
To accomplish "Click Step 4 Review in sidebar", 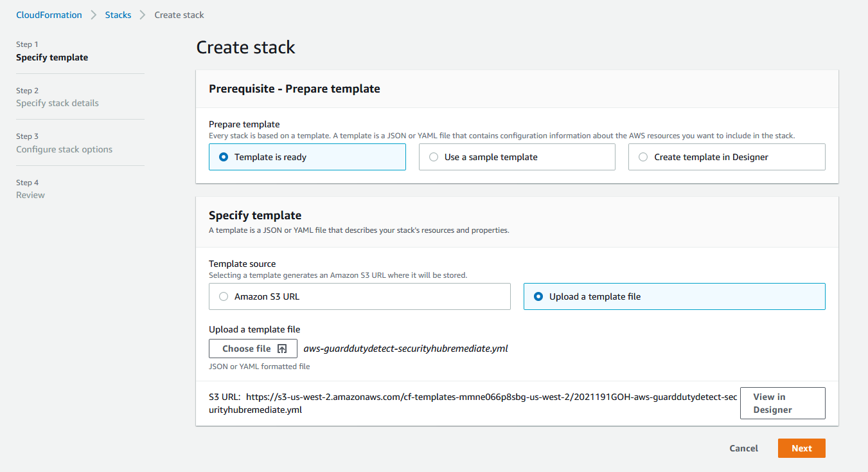I will pyautogui.click(x=30, y=189).
